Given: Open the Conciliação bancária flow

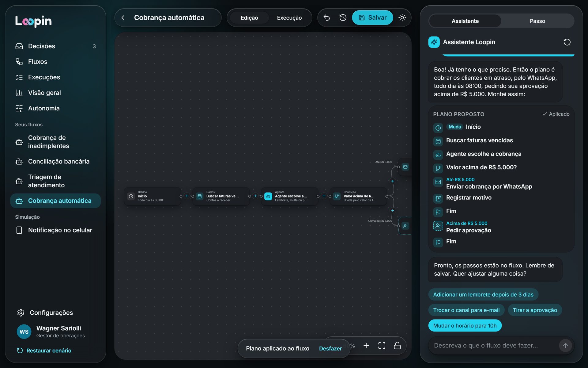Looking at the screenshot, I should coord(55,161).
